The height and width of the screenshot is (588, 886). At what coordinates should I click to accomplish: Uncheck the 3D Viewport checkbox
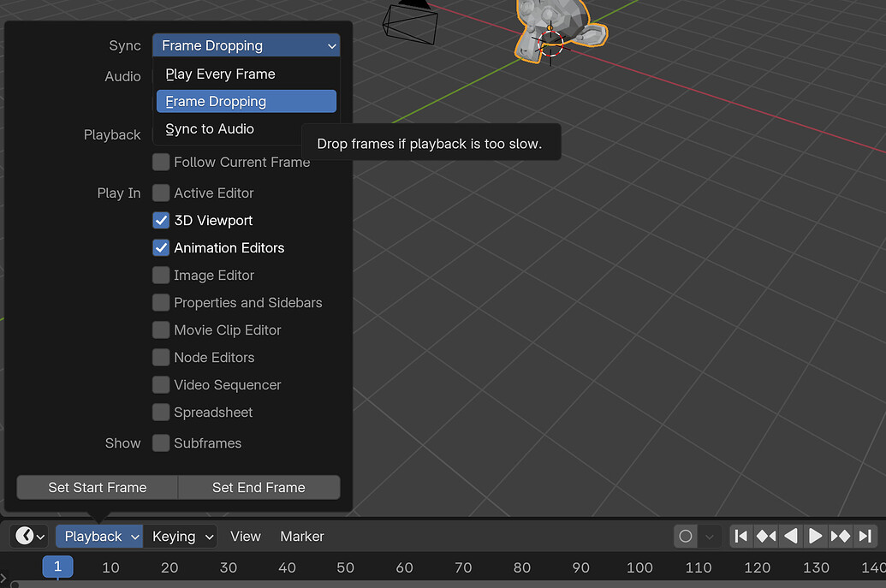pos(161,220)
